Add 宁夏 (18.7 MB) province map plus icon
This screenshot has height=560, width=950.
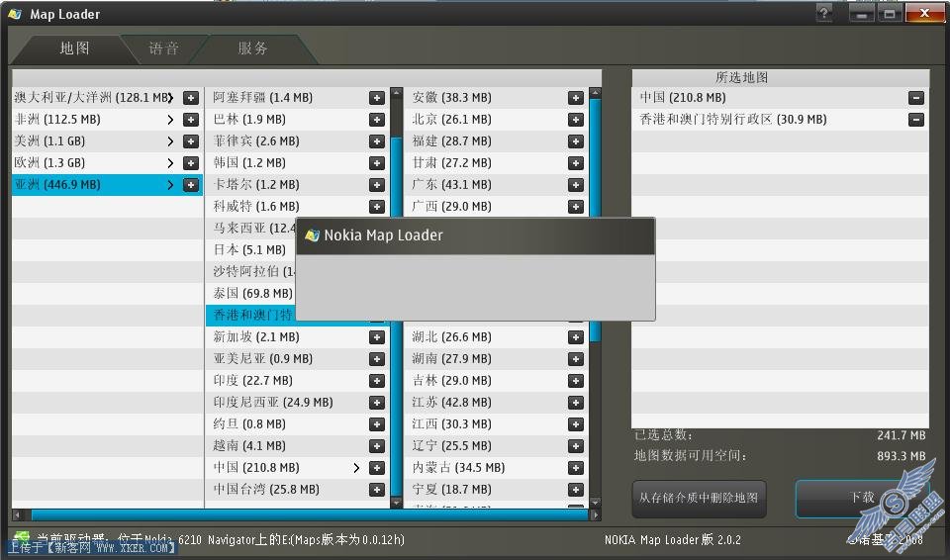pyautogui.click(x=576, y=490)
